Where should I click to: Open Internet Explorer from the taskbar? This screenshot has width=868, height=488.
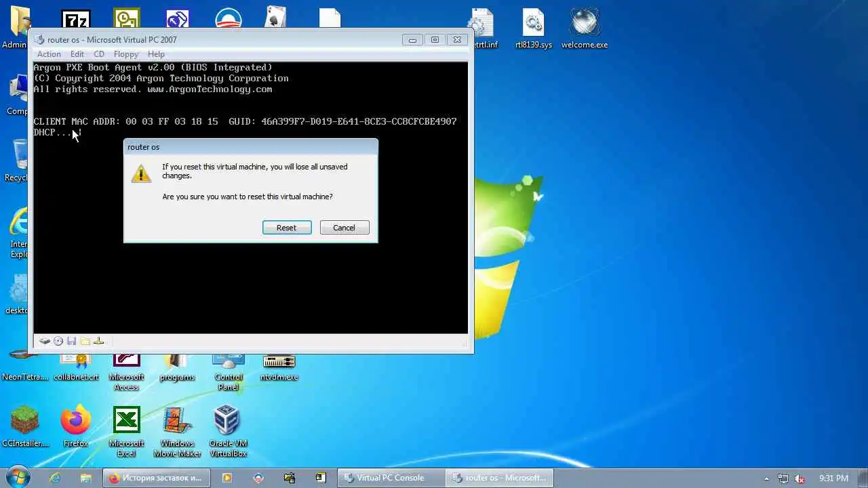click(x=55, y=478)
